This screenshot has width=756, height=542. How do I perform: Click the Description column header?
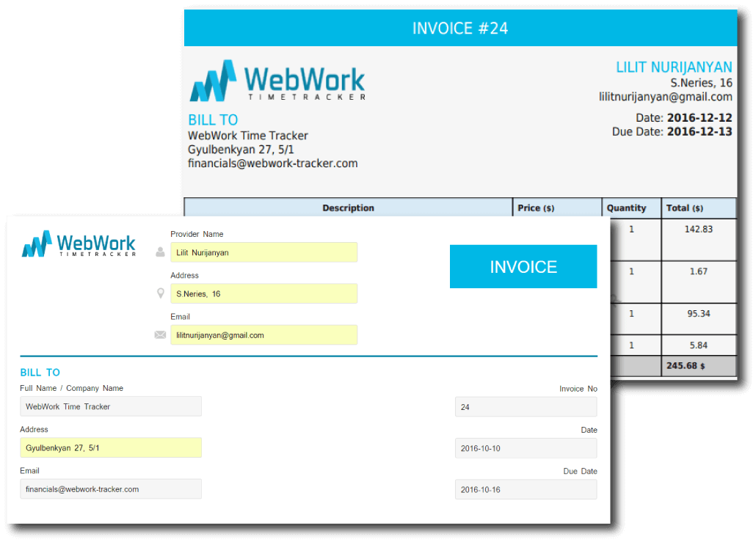tap(348, 208)
